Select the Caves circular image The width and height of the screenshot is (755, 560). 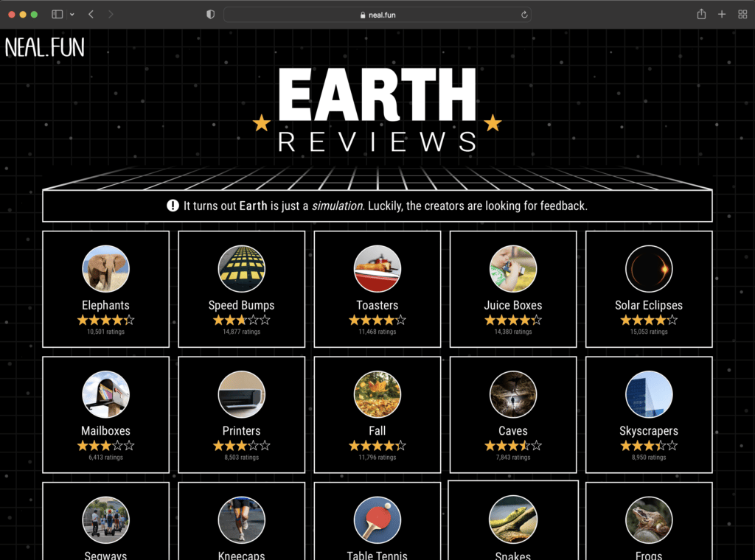click(x=512, y=393)
